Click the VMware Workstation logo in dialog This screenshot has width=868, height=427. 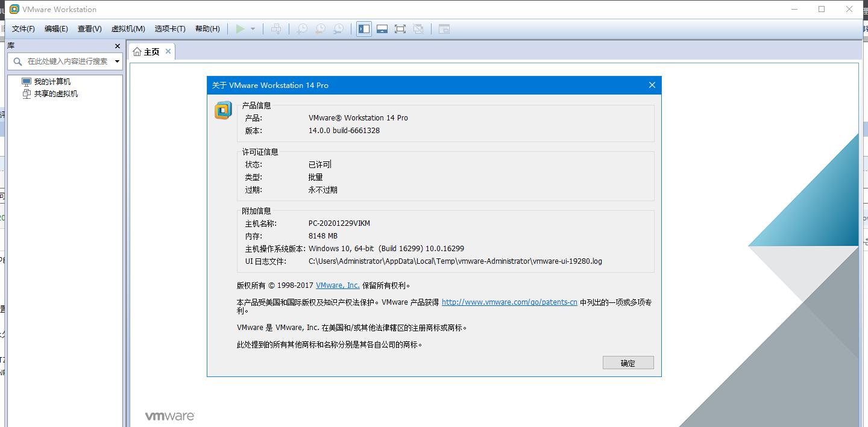pyautogui.click(x=223, y=111)
